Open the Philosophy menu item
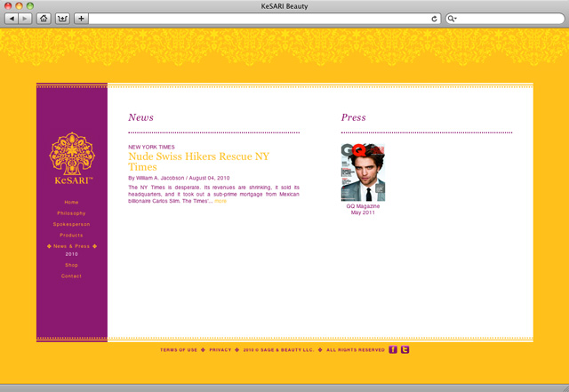569x392 pixels. click(x=71, y=213)
